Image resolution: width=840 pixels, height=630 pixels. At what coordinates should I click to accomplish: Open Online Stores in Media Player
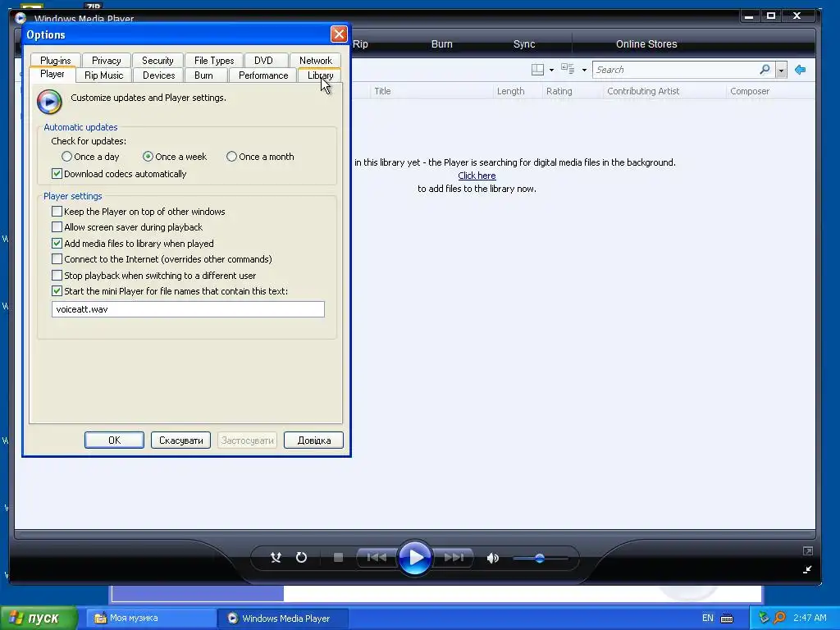[646, 44]
